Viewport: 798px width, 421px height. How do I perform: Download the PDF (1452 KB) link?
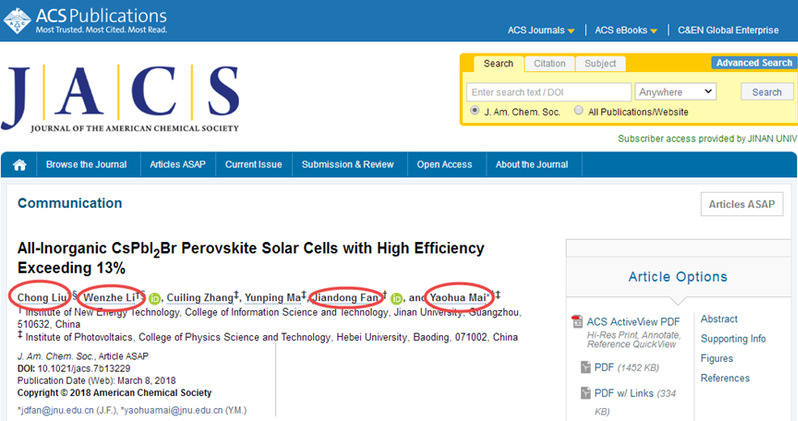point(626,368)
